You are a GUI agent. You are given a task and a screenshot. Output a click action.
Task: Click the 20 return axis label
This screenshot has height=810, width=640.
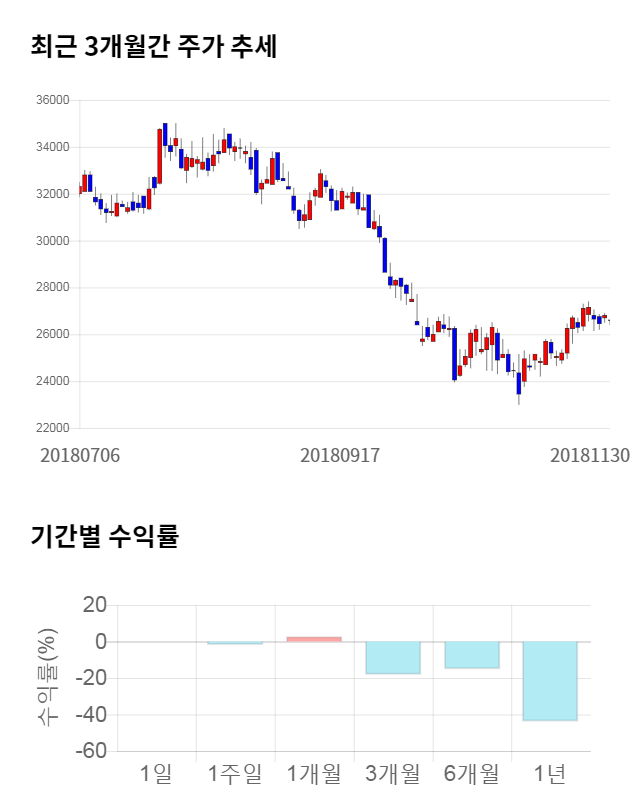pos(95,605)
